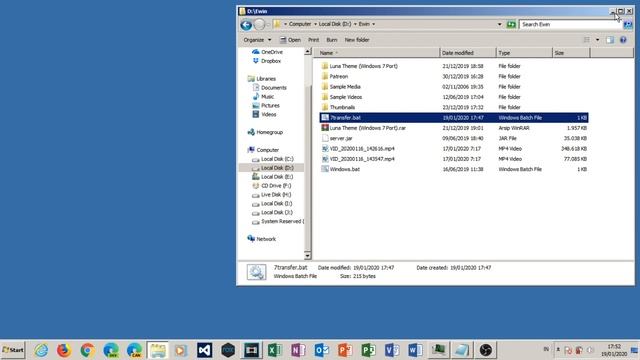640x360 pixels.
Task: Click the greyed Forward navigation button
Action: tap(260, 25)
